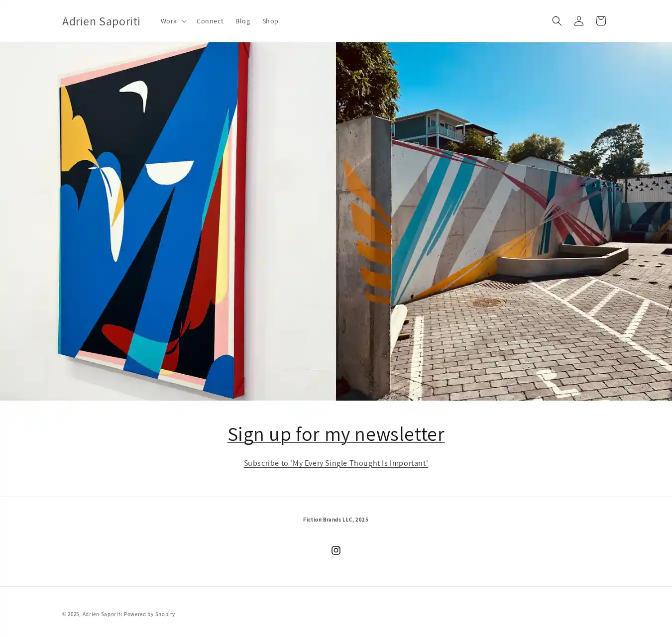Follow the Powered by Shopify link
The height and width of the screenshot is (637, 672).
pos(149,614)
